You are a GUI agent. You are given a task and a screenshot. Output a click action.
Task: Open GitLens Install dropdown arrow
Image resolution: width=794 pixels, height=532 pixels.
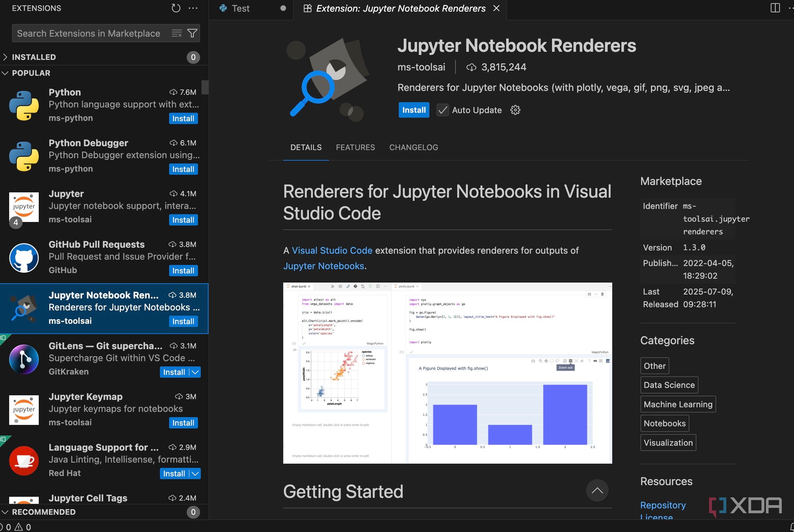pyautogui.click(x=195, y=372)
